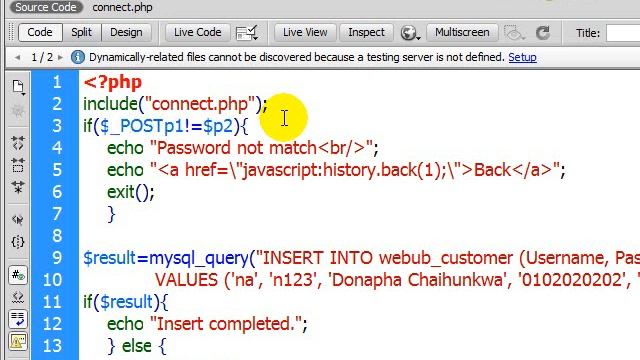This screenshot has width=640, height=360.
Task: Click line number 1 in the gutter
Action: tap(57, 82)
